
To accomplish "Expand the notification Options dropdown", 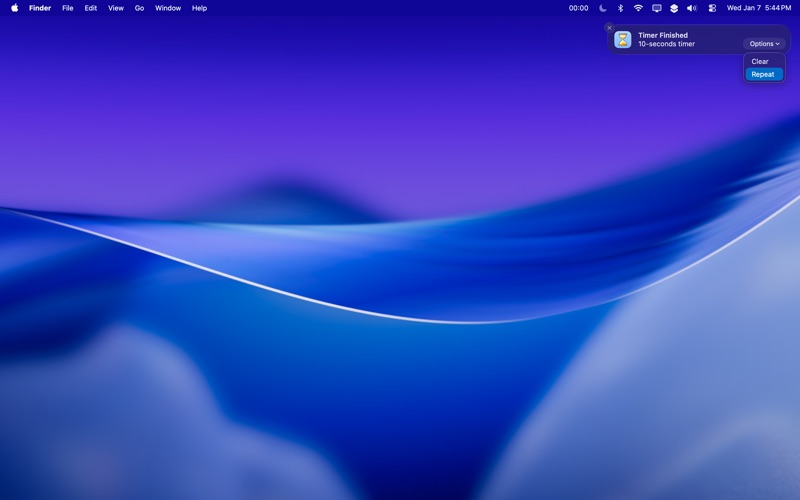I will 764,44.
